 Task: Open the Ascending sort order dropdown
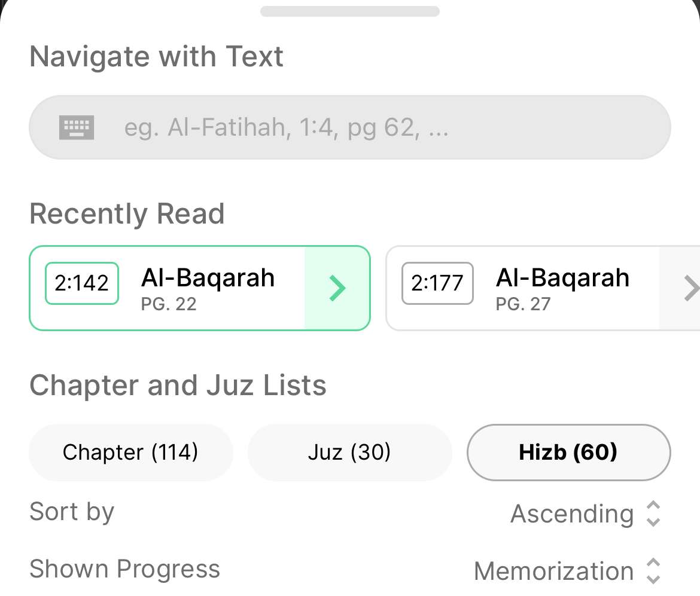[x=572, y=514]
